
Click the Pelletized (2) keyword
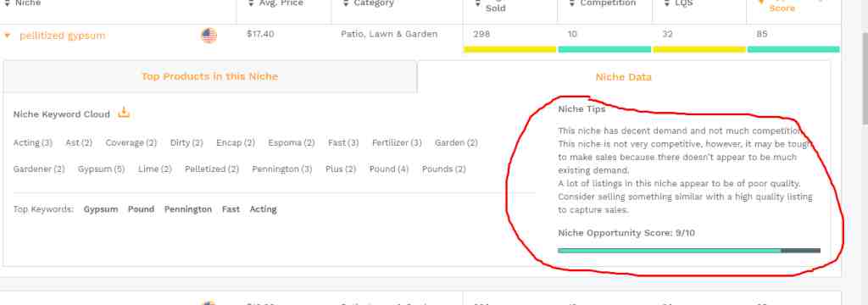coord(212,169)
